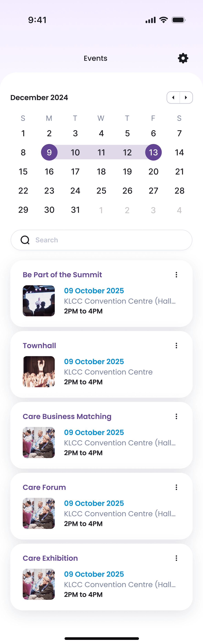
Task: Open kebab menu on Care Business Matching
Action: point(176,416)
